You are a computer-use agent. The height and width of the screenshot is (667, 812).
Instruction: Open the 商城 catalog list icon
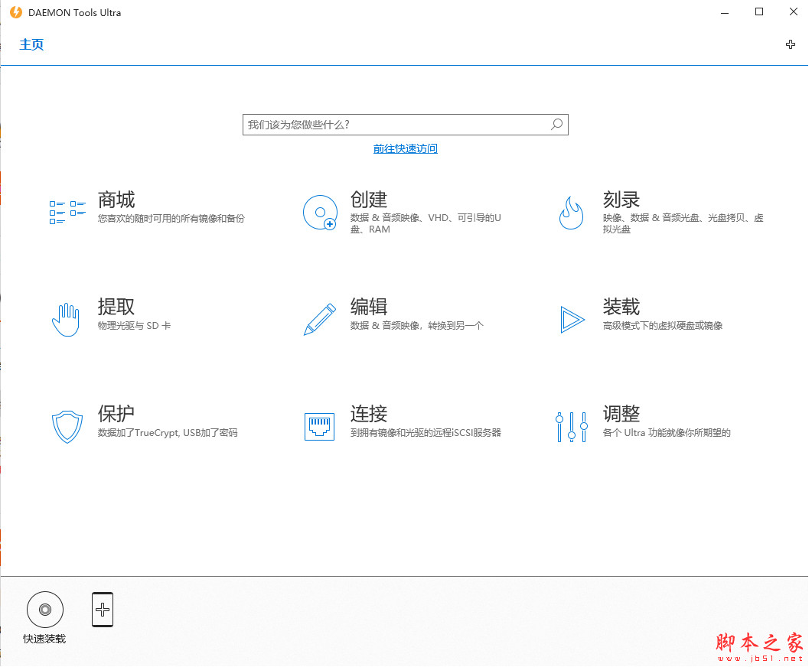[67, 212]
